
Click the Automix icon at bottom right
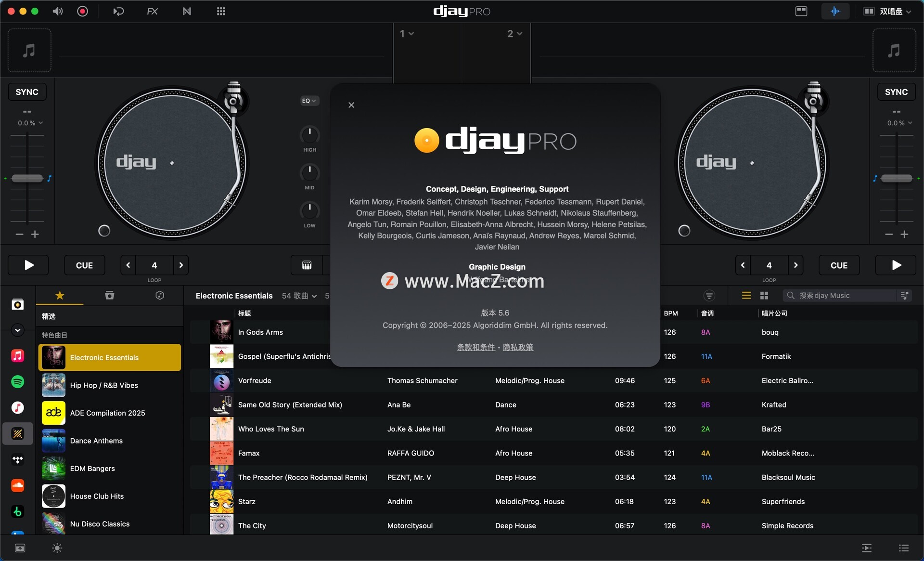tap(866, 548)
